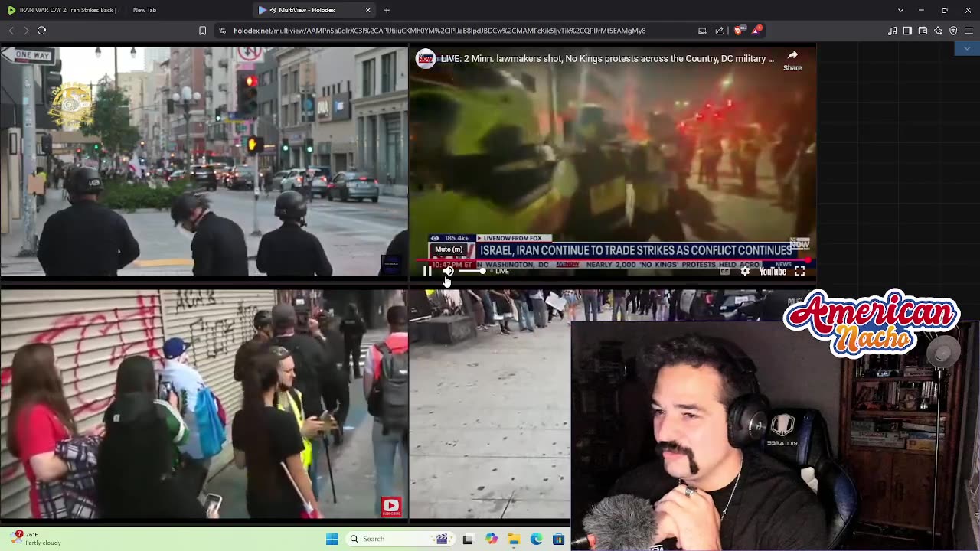980x551 pixels.
Task: Mute the YouTube player volume
Action: click(449, 271)
